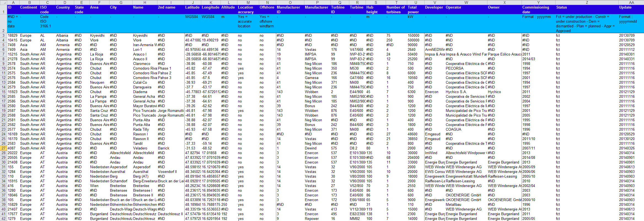
Task: Select the owner cell 'OKOENERGIE GmbH'
Action: pos(505,200)
